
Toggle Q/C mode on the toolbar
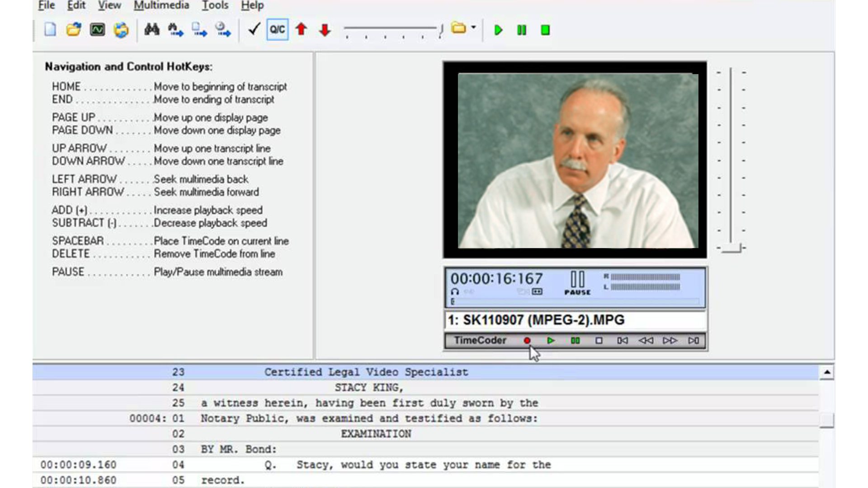pyautogui.click(x=277, y=30)
